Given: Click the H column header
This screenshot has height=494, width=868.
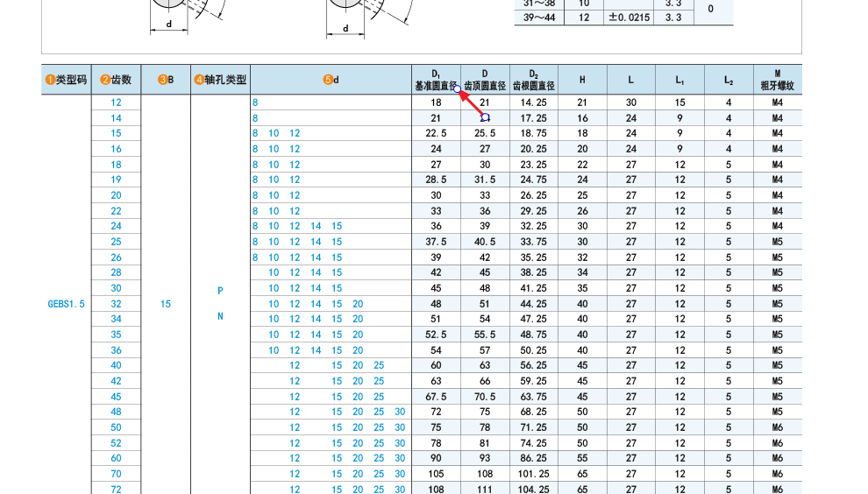Looking at the screenshot, I should point(582,80).
